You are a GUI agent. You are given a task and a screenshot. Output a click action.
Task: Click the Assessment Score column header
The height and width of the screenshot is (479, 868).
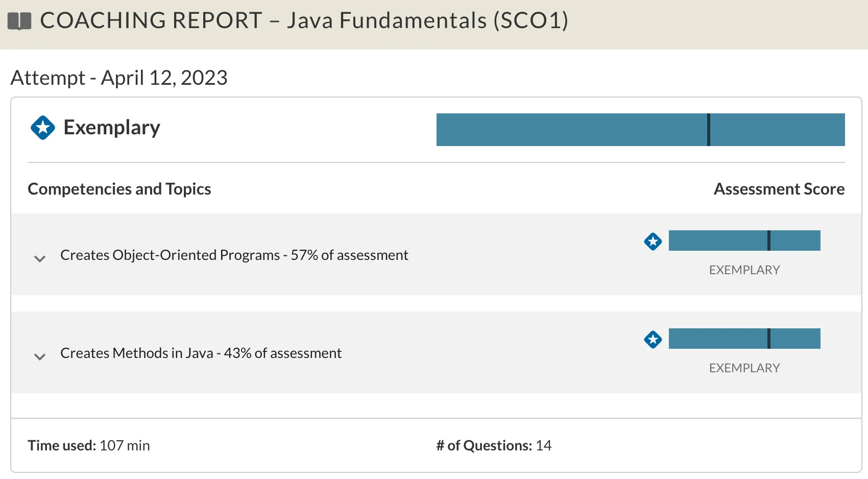779,189
